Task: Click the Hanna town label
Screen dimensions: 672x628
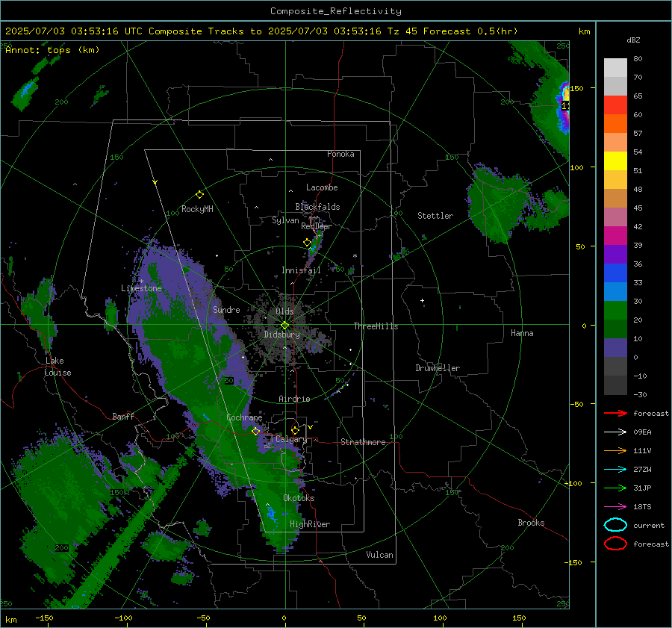Action: (x=522, y=333)
